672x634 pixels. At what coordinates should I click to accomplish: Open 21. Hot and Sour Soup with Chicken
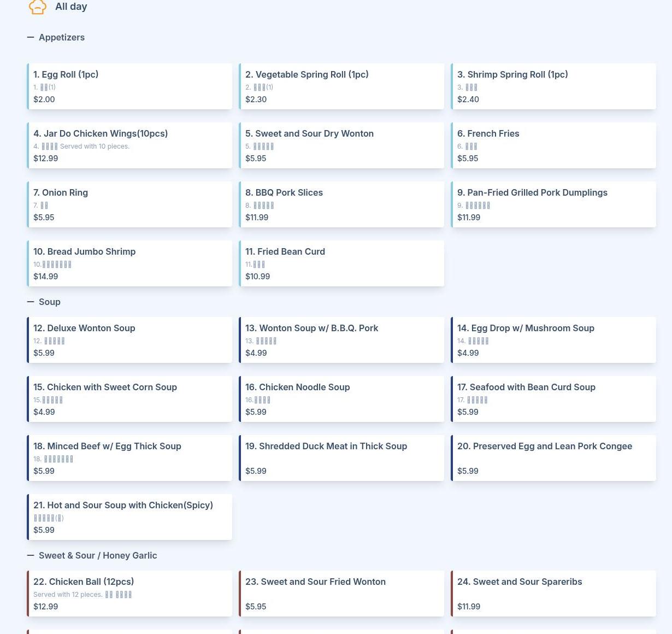pyautogui.click(x=129, y=517)
